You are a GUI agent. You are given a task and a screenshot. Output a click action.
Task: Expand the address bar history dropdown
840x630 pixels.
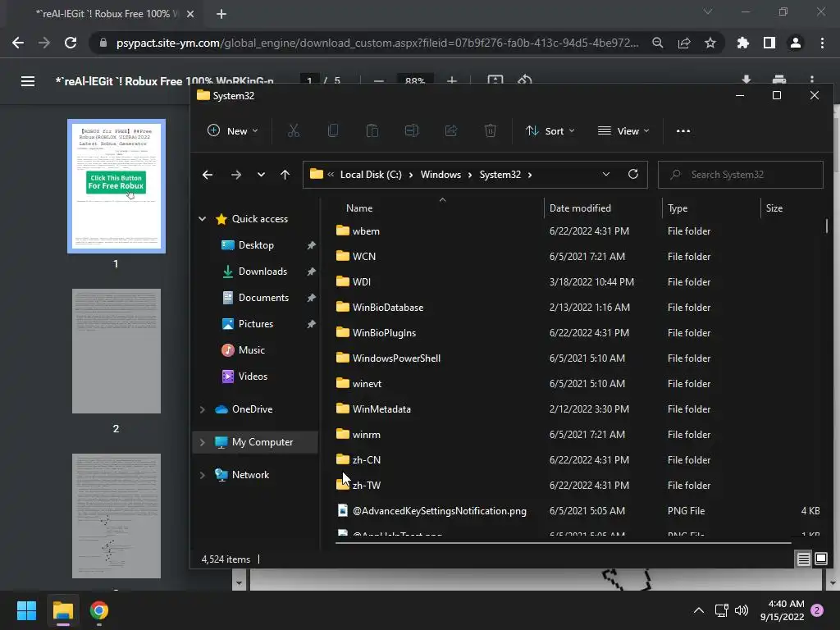pyautogui.click(x=606, y=174)
